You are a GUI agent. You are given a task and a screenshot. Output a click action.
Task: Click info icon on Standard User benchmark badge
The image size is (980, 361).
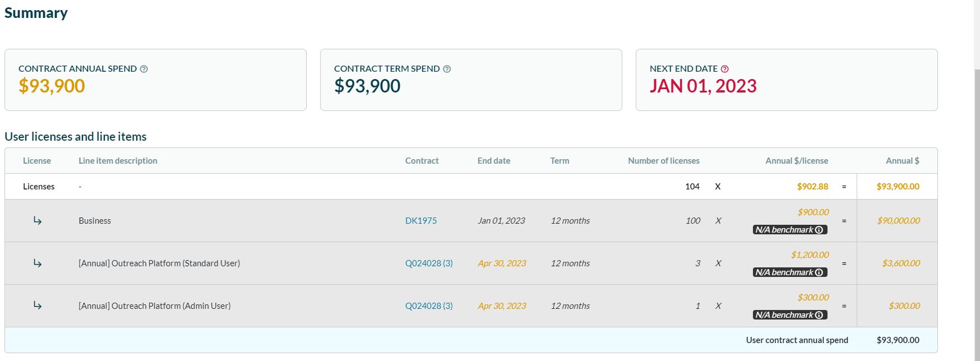819,272
